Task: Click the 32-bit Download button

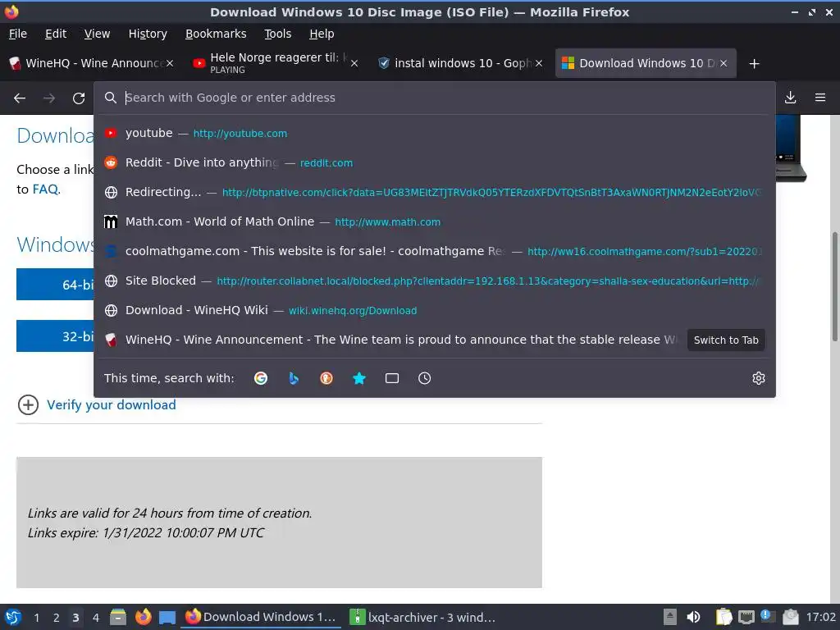Action: pyautogui.click(x=55, y=336)
